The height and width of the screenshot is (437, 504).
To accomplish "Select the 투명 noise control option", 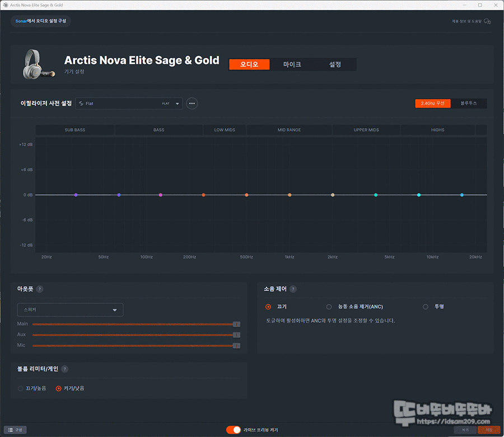I will click(x=426, y=307).
